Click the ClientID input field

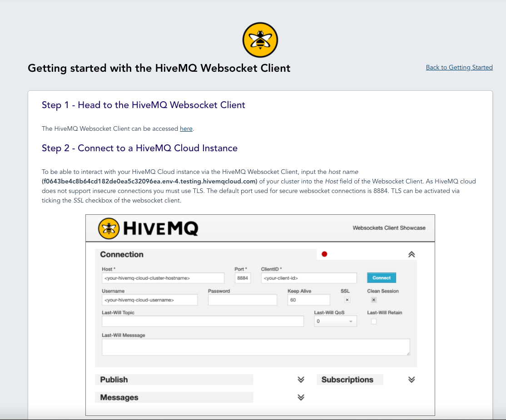[x=309, y=278]
